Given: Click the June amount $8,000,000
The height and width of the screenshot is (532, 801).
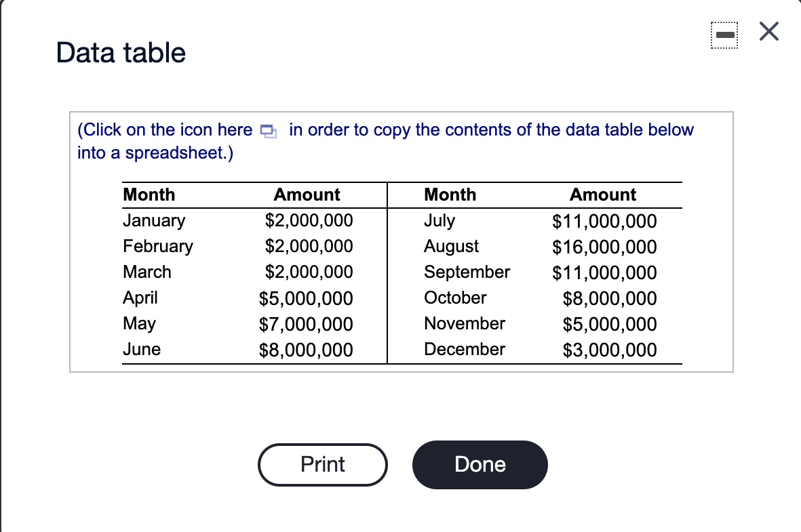Looking at the screenshot, I should pos(306,350).
